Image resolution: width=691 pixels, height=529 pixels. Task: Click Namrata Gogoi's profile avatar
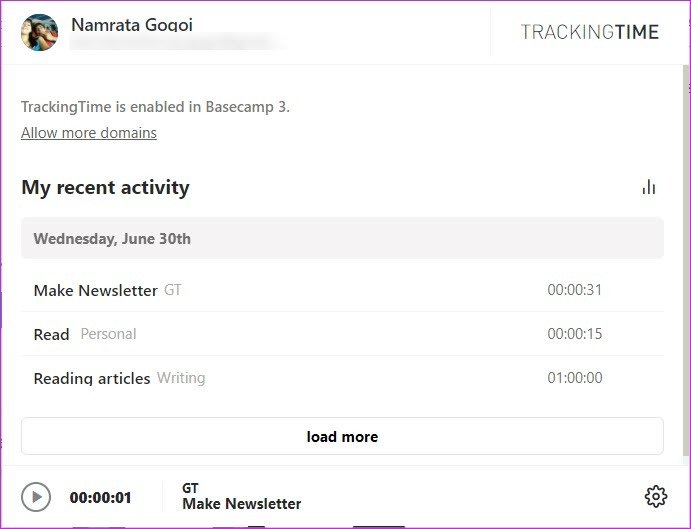pos(39,32)
